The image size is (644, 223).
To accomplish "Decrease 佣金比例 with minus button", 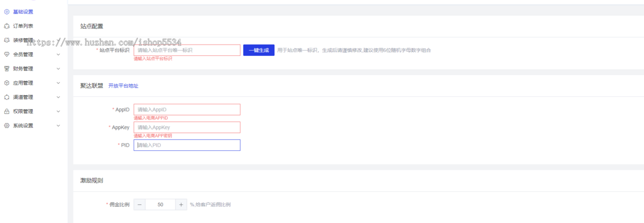I will (140, 205).
